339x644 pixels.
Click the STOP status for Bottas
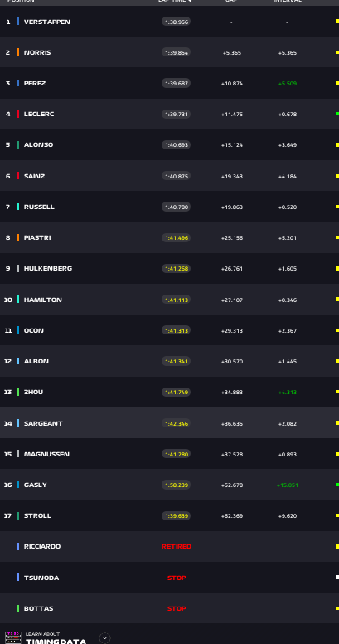click(x=177, y=608)
